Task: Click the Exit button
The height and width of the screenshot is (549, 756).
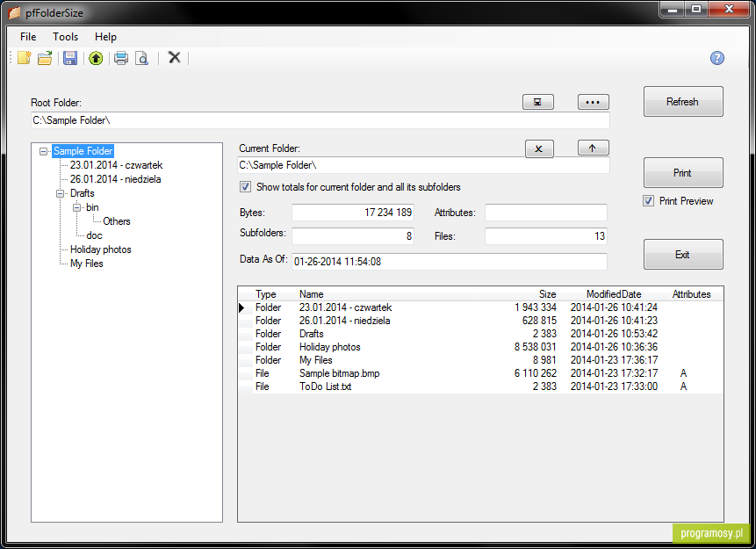Action: 683,254
